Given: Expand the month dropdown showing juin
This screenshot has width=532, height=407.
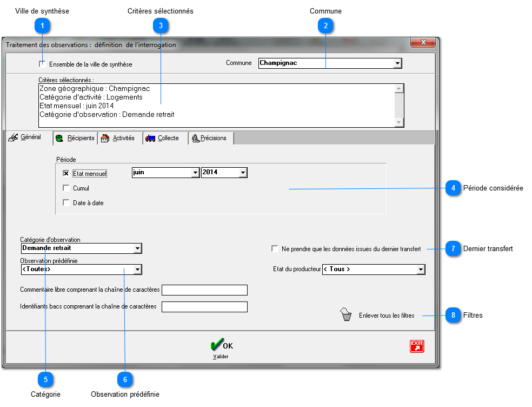Looking at the screenshot, I should [x=195, y=173].
